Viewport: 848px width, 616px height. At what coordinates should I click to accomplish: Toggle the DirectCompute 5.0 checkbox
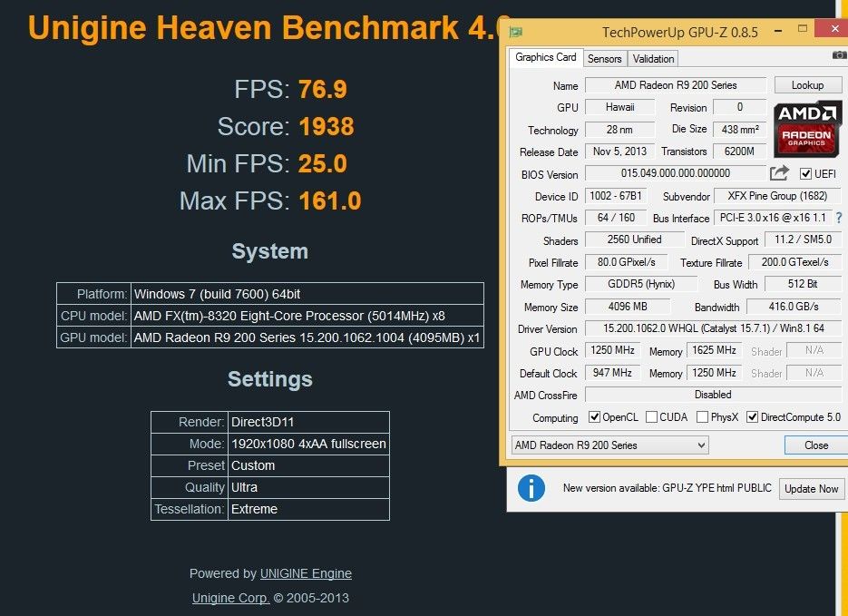[752, 417]
